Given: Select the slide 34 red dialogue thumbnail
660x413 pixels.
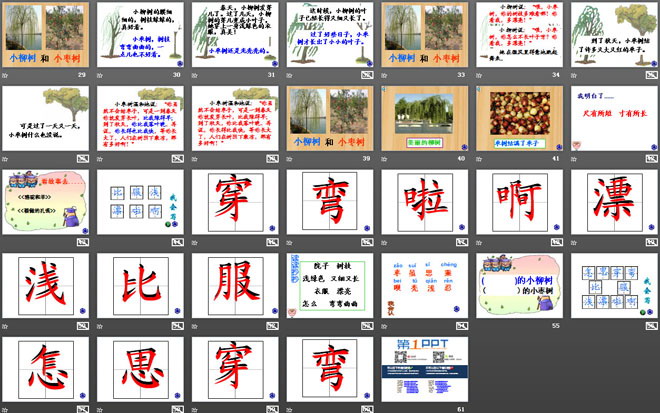Looking at the screenshot, I should coord(519,35).
